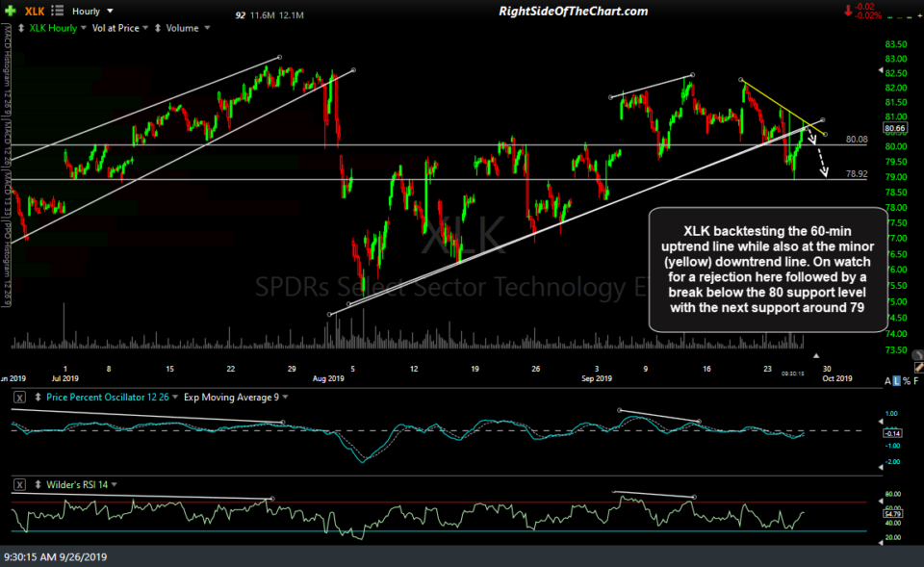Click the arrows icon beside Wilder's RSI 14
Image resolution: width=924 pixels, height=567 pixels.
click(x=38, y=485)
